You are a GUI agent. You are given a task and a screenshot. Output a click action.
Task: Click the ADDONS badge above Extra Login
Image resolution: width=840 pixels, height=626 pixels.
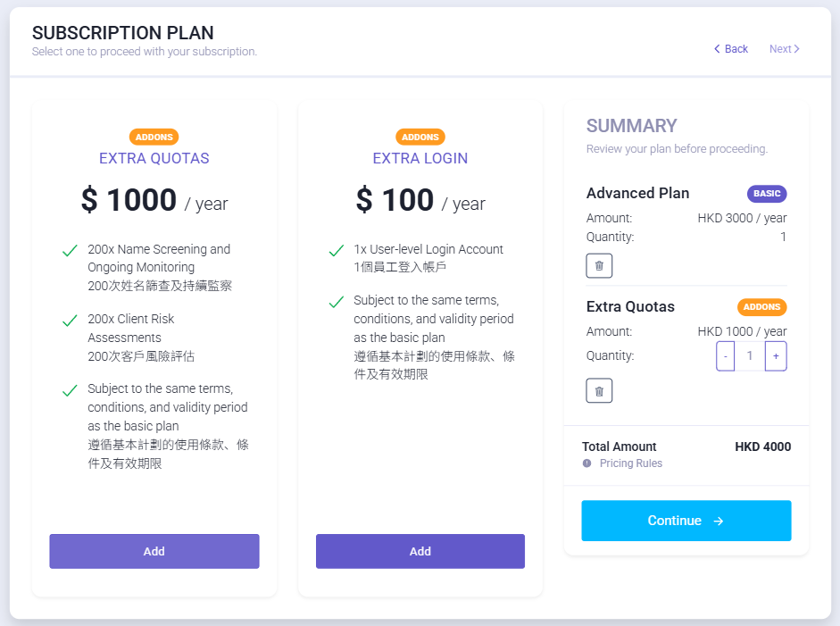[x=420, y=138]
